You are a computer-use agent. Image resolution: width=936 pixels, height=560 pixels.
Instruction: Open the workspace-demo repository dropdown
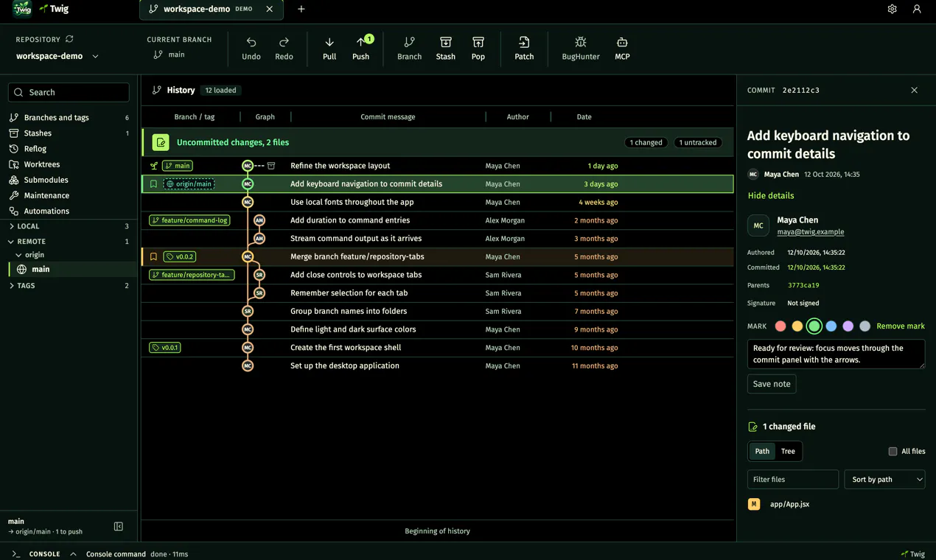(57, 56)
